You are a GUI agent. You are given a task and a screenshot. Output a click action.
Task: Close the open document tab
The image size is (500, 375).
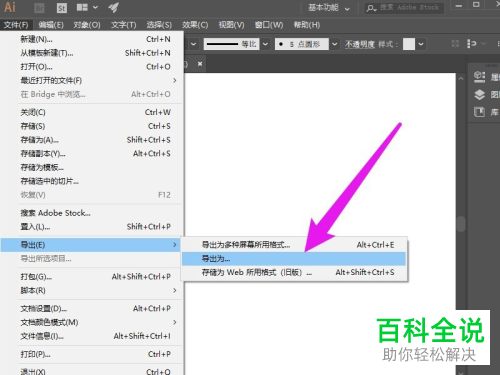[200, 64]
